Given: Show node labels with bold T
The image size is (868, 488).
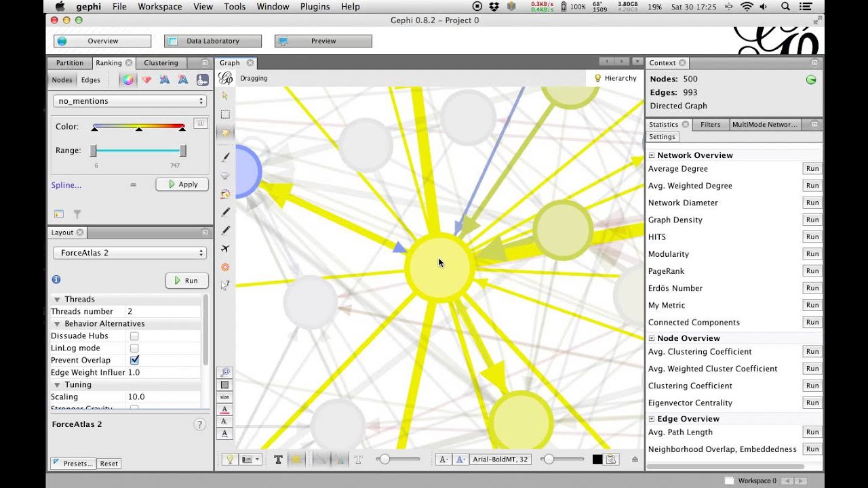Looking at the screenshot, I should pos(278,460).
